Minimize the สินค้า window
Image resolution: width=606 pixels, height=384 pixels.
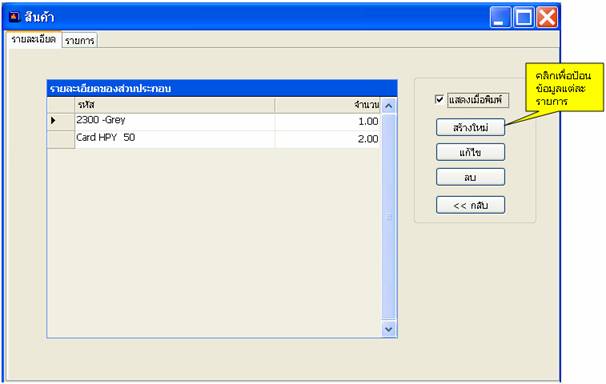click(x=500, y=17)
